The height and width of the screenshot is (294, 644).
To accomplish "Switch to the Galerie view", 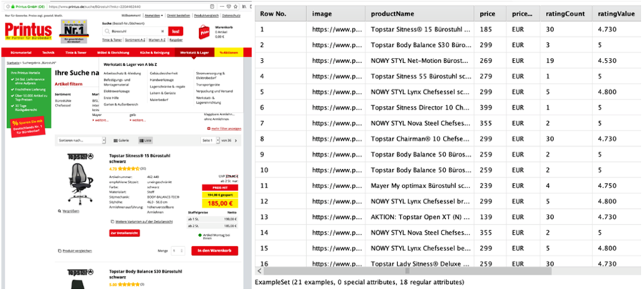I will (x=121, y=140).
